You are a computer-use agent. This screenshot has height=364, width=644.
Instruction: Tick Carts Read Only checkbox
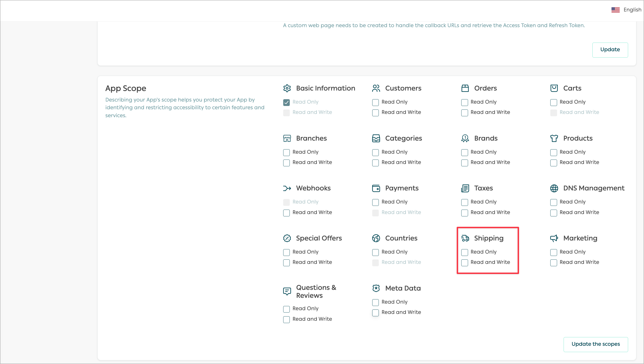pyautogui.click(x=553, y=102)
